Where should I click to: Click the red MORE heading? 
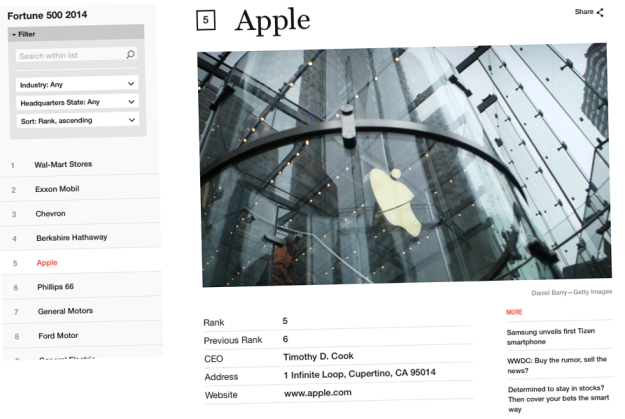514,312
